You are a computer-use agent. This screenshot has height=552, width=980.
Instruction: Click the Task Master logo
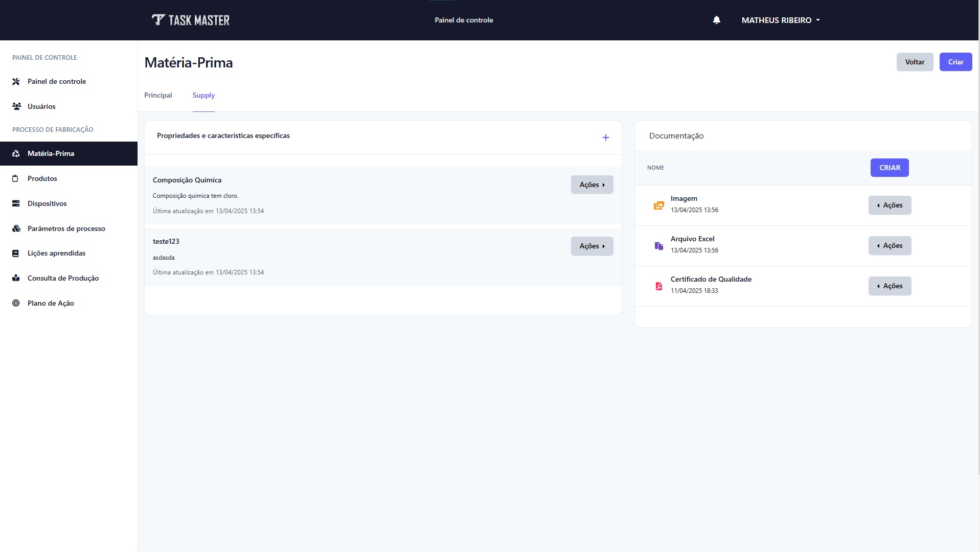191,20
